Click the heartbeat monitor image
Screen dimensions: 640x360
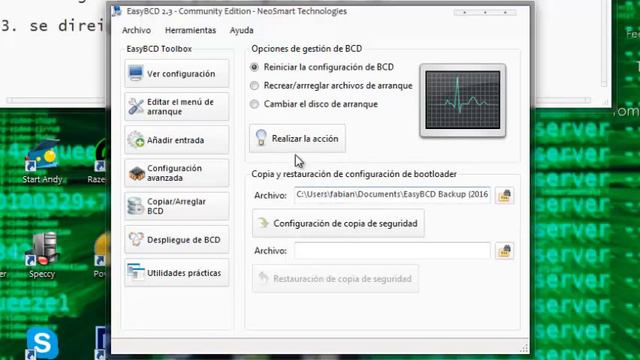tap(462, 100)
